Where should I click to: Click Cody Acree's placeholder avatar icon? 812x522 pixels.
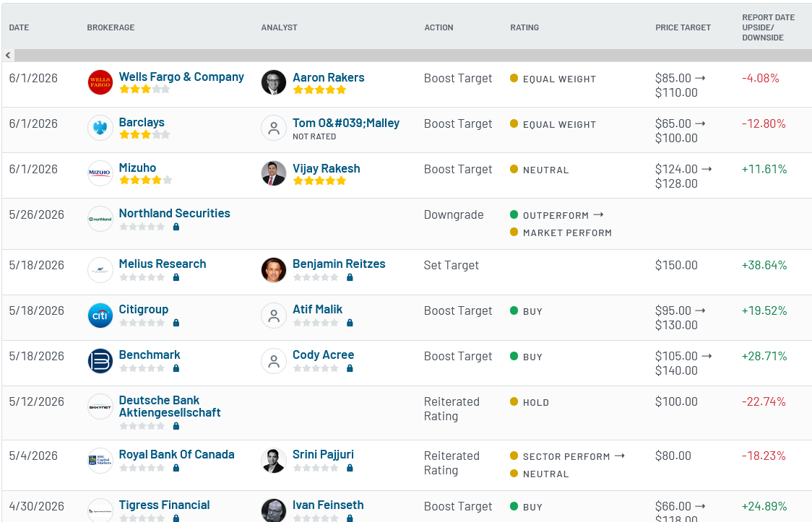[273, 360]
